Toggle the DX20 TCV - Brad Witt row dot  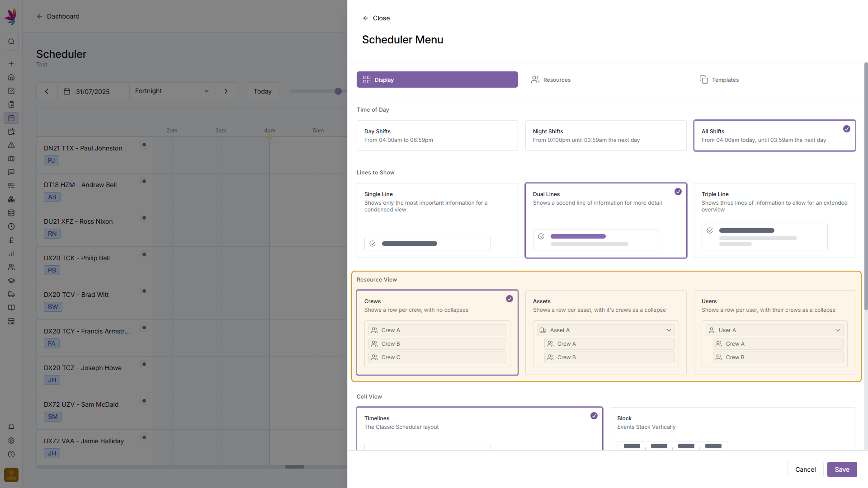144,291
